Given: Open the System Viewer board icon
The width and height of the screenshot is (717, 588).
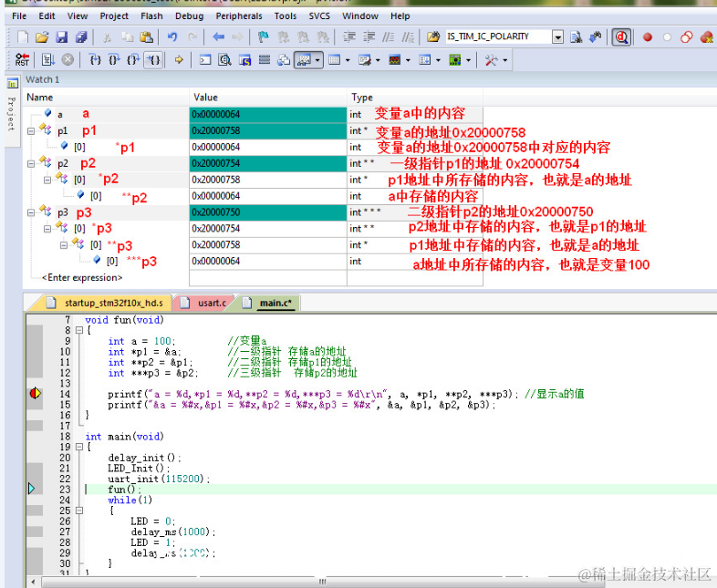Looking at the screenshot, I should tap(455, 60).
